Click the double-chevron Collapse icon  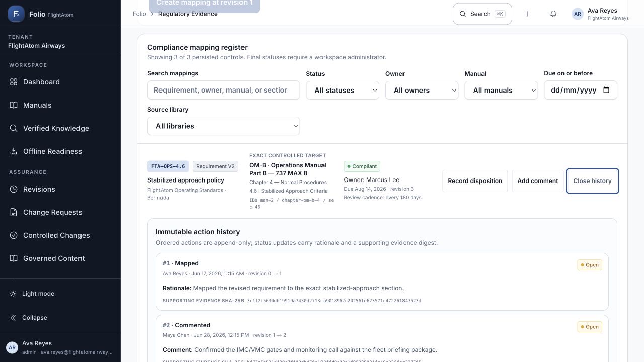13,318
